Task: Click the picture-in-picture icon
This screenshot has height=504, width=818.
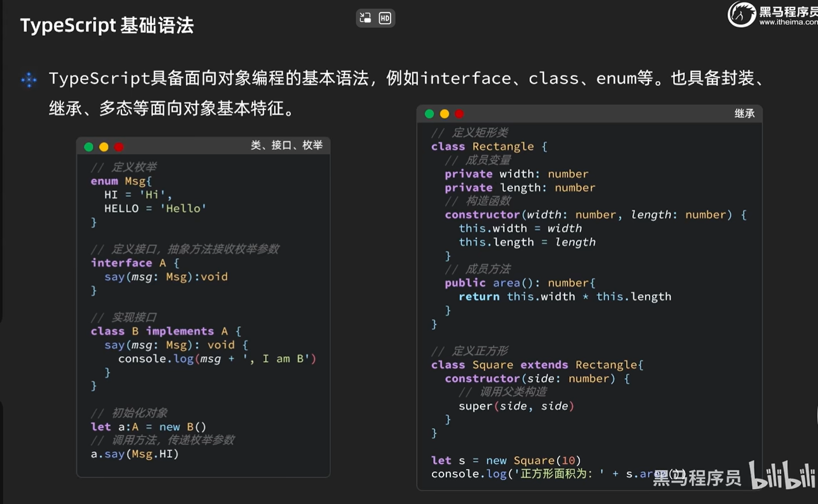Action: tap(366, 18)
